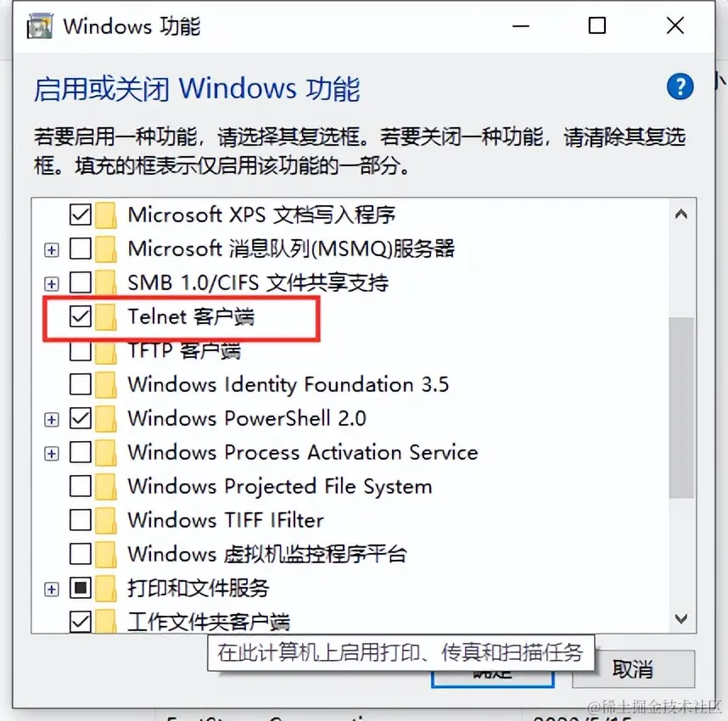This screenshot has width=728, height=721.
Task: Click the Windows Features title bar icon
Action: pyautogui.click(x=40, y=26)
